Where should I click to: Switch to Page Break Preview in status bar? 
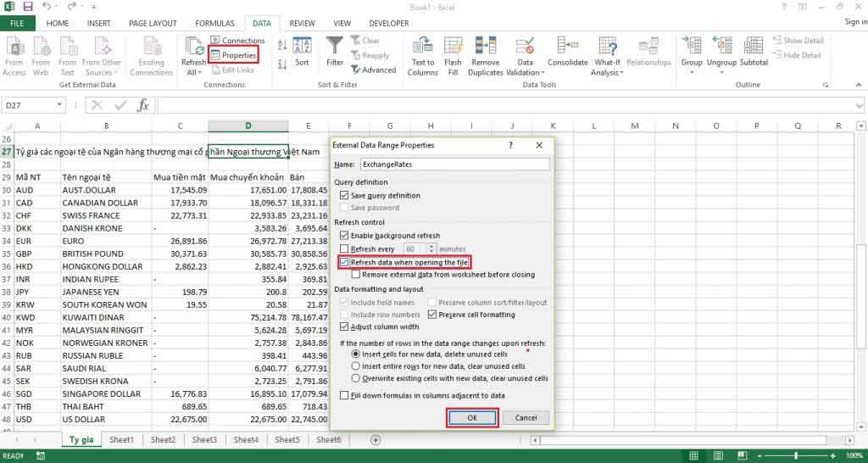pos(741,456)
